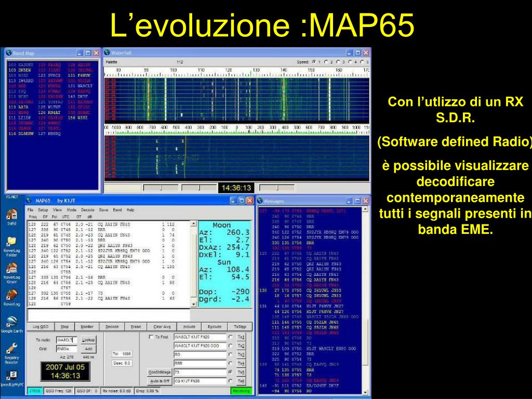Click the To radio callsign field
This screenshot has width=532, height=399.
coord(66,340)
